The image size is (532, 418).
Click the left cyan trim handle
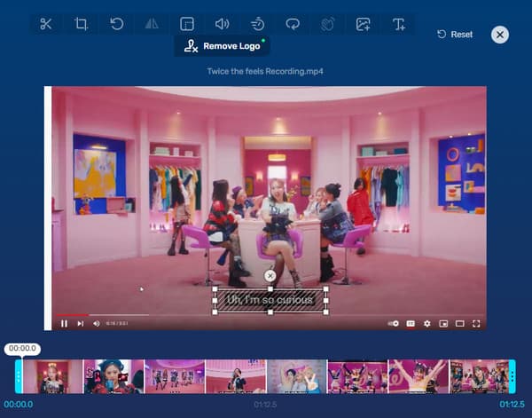(x=19, y=376)
